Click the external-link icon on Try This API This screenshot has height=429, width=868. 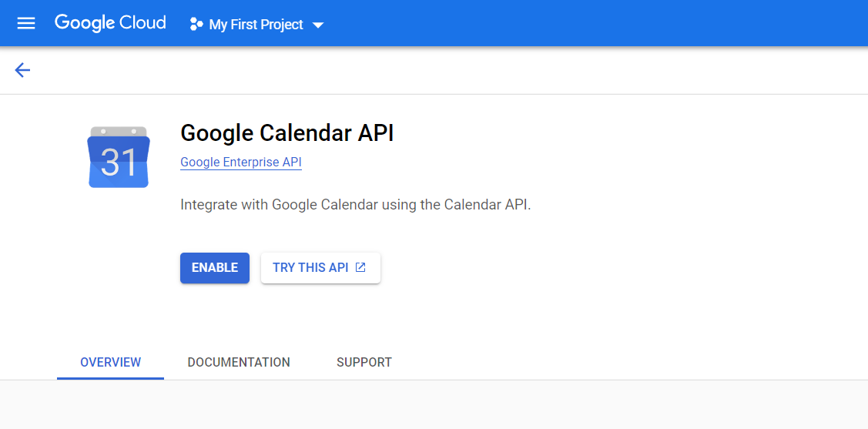(x=360, y=268)
